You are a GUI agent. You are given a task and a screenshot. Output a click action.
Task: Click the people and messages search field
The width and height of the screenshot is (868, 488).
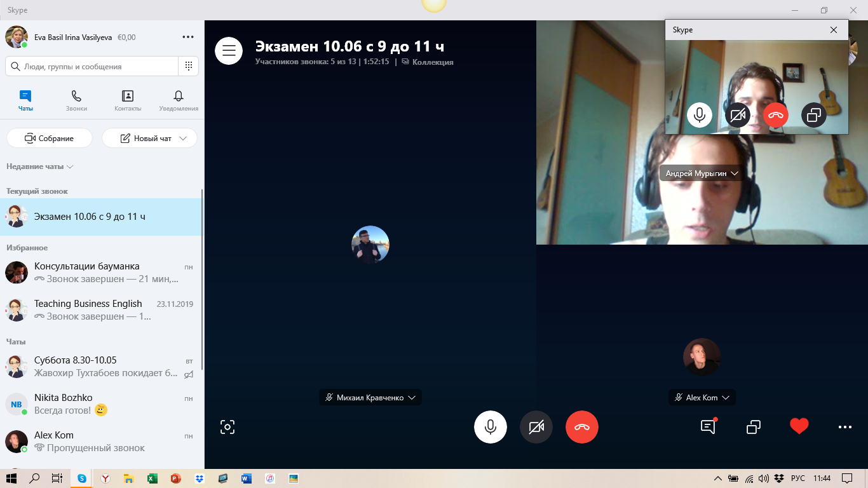(x=92, y=66)
